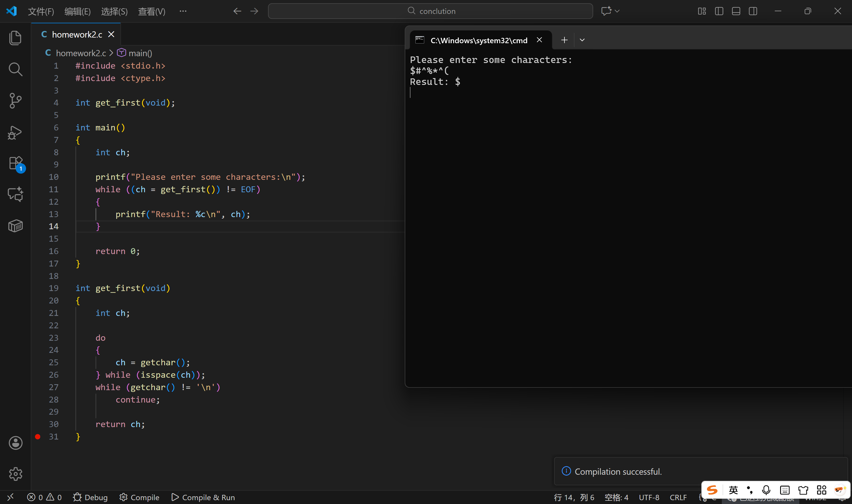
Task: Open the Manage gear icon
Action: click(15, 474)
